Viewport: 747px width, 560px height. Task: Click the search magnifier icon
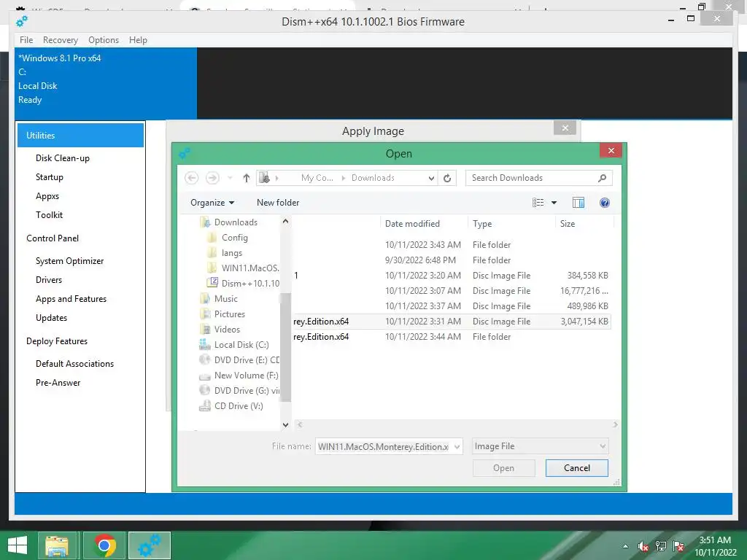[x=602, y=178]
